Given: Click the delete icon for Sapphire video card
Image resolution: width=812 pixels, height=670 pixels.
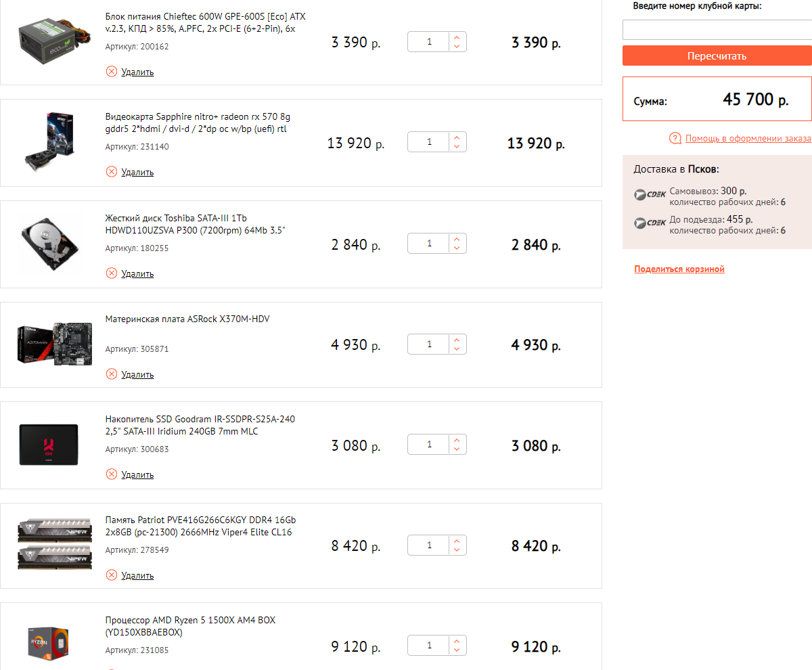Looking at the screenshot, I should (112, 172).
